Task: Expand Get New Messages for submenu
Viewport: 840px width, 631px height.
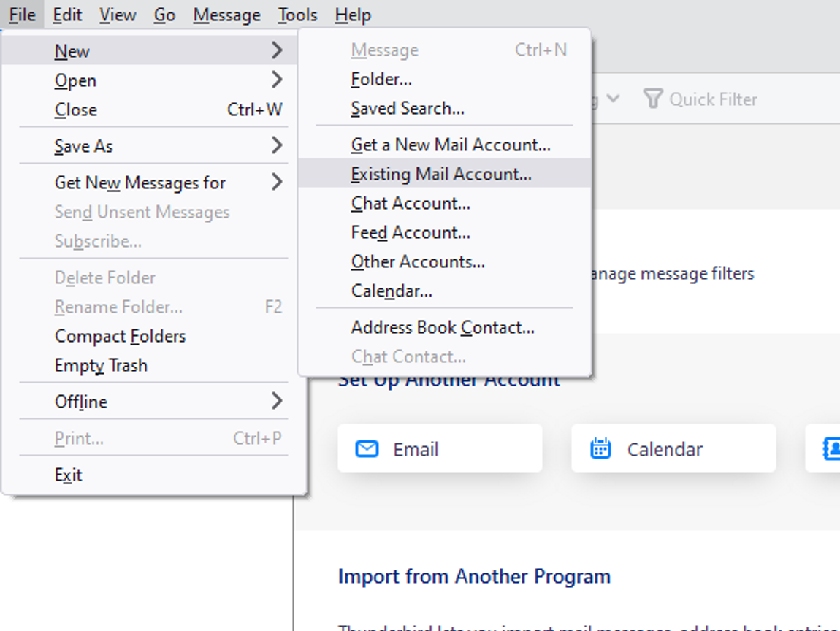Action: (x=276, y=183)
